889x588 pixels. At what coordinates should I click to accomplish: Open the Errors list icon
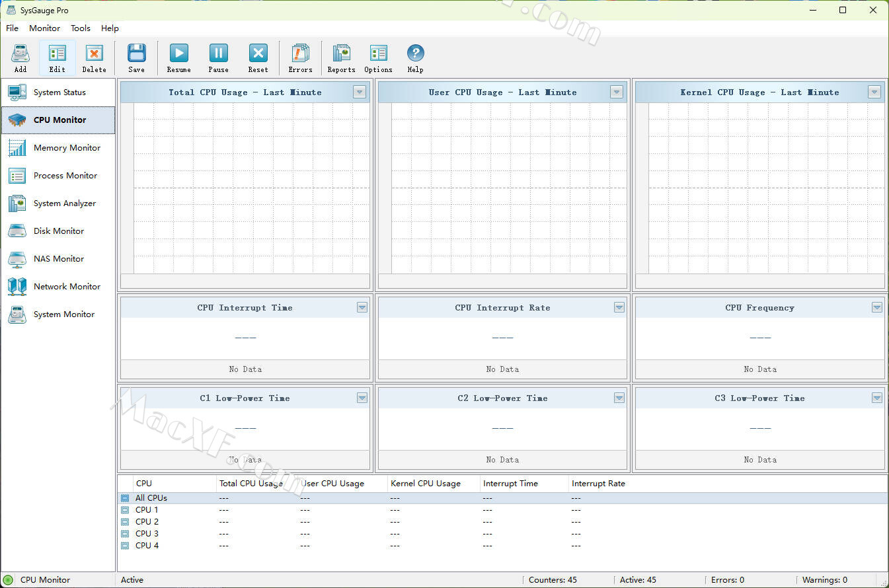click(x=300, y=57)
